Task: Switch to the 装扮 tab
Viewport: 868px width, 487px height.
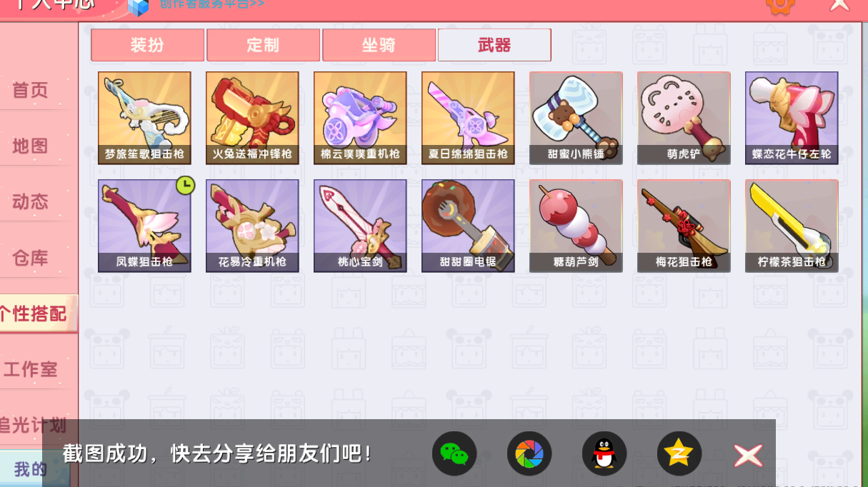Action: tap(148, 45)
